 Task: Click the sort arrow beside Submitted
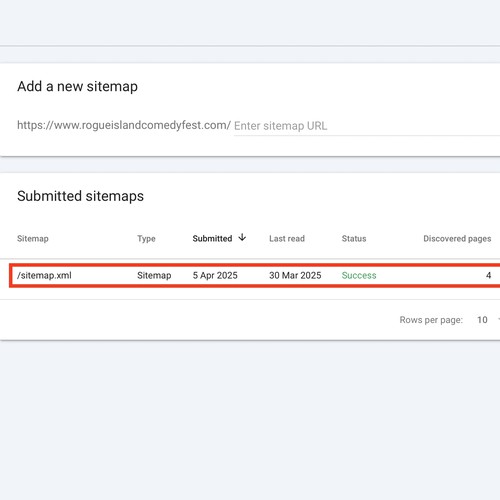(242, 238)
